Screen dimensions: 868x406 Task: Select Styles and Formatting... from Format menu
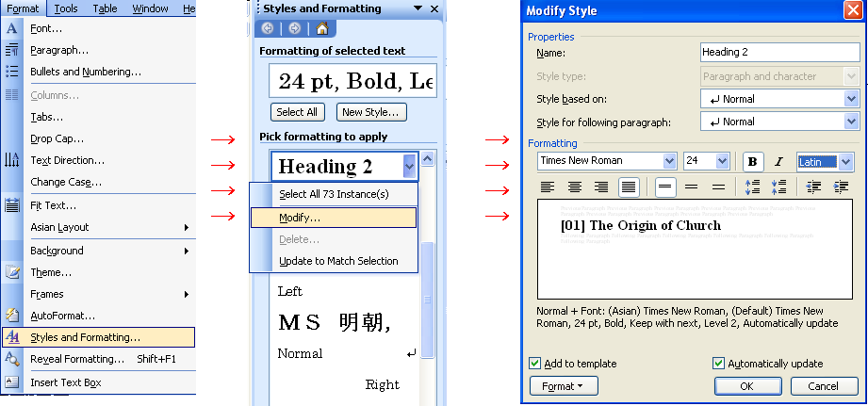point(85,337)
